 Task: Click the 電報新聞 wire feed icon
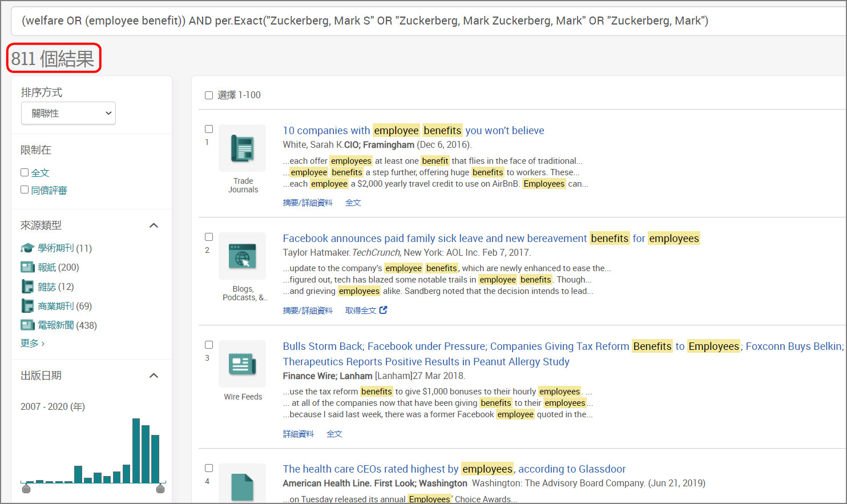pyautogui.click(x=27, y=325)
